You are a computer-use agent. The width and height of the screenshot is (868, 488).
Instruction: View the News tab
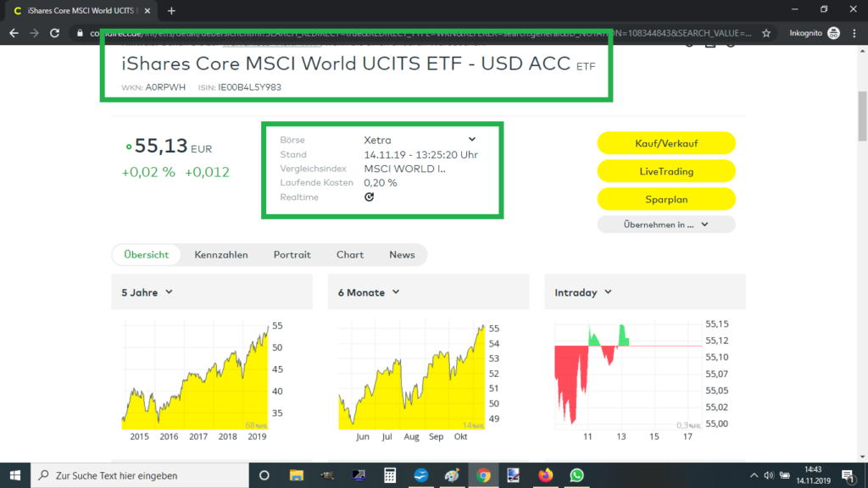[x=402, y=254]
